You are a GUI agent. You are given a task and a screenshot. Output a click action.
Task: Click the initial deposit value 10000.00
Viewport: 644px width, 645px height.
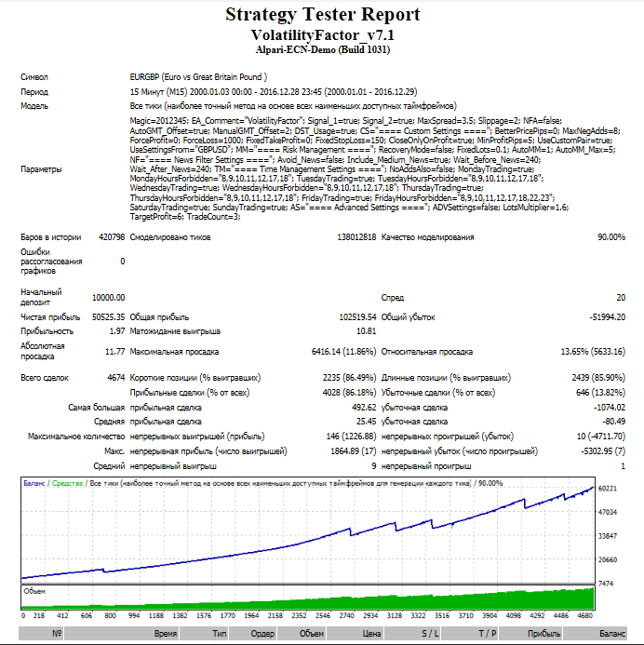[108, 298]
